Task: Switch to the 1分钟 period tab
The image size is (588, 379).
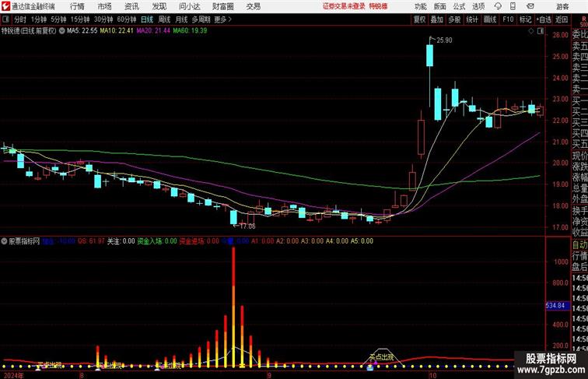Action: [39, 19]
